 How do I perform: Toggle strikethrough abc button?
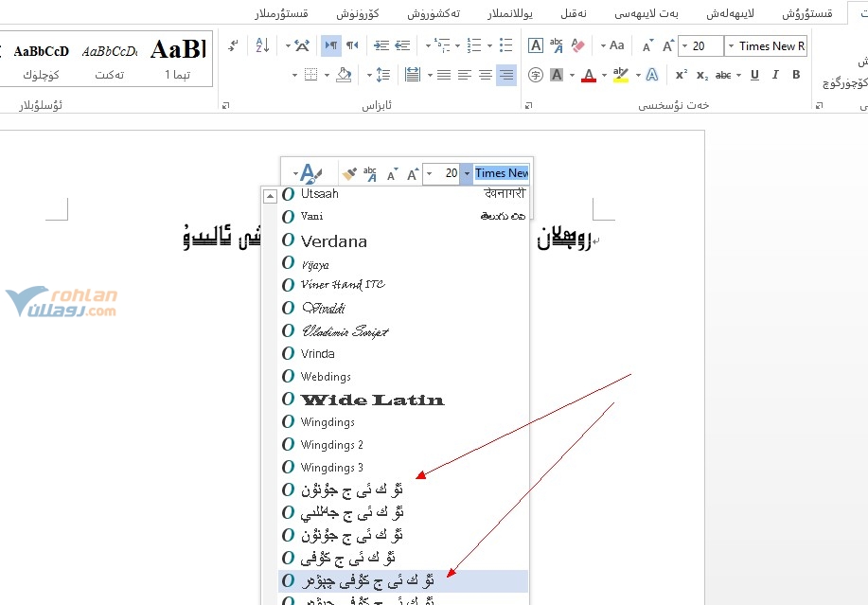point(723,75)
